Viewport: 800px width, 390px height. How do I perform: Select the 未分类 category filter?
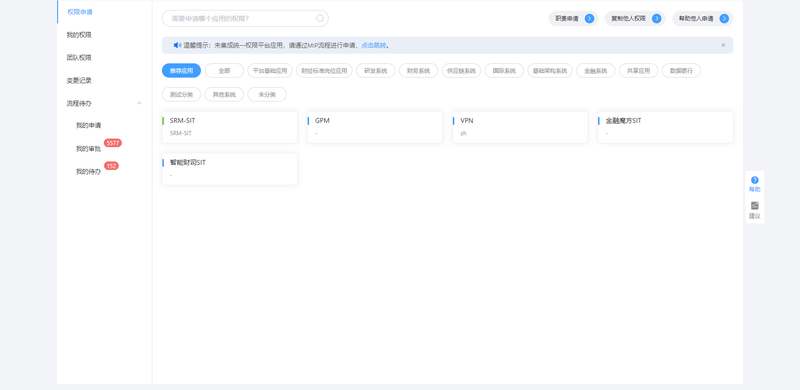(267, 94)
